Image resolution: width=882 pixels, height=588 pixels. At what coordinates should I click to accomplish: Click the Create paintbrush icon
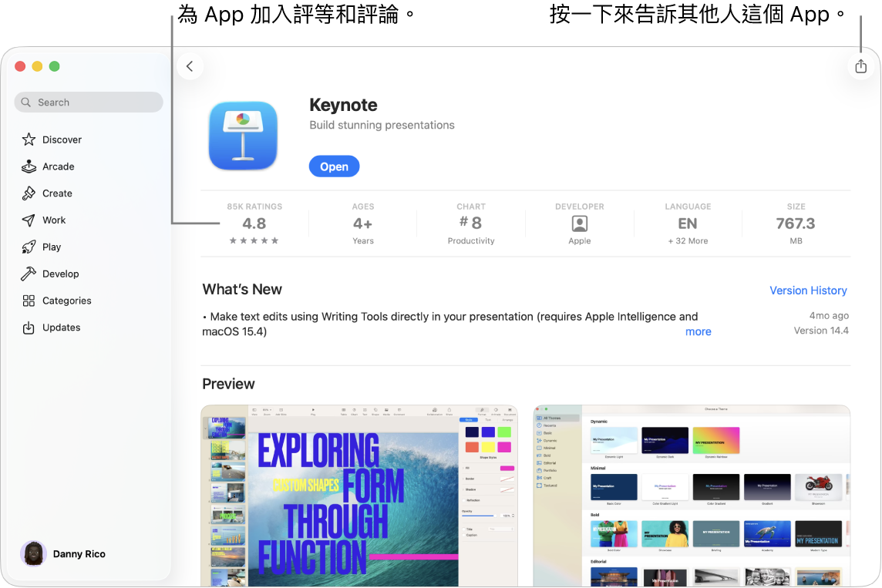[29, 193]
